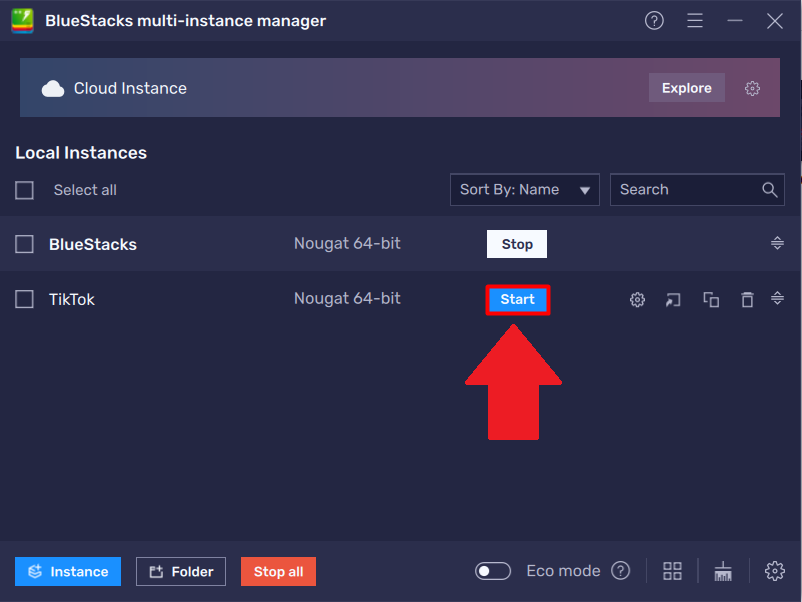Open the help question mark icon in title bar

pos(654,20)
